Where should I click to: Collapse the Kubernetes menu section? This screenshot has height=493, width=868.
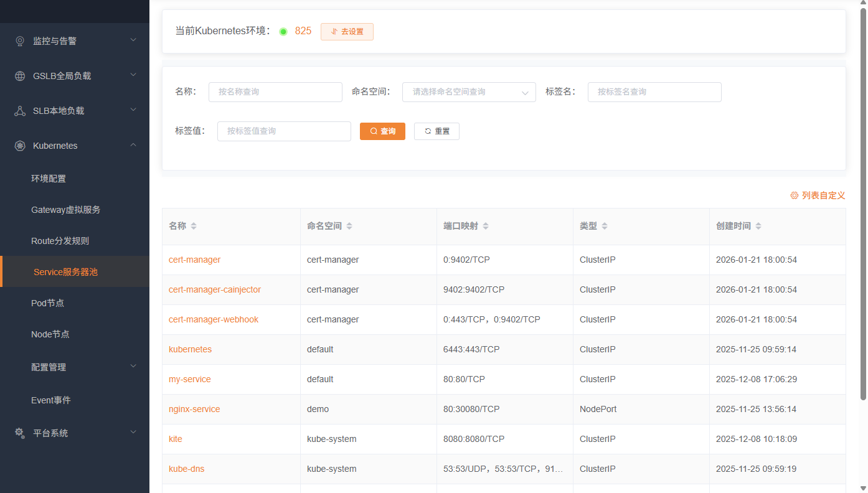[133, 145]
